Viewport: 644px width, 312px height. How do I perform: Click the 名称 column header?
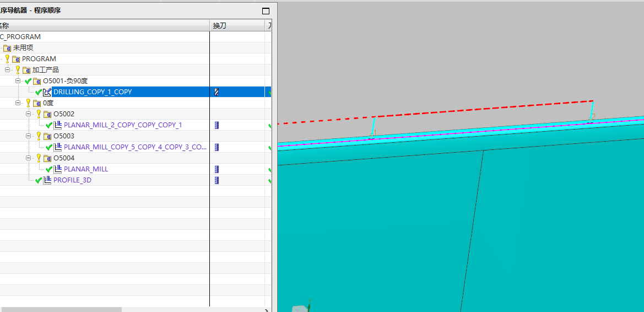105,25
